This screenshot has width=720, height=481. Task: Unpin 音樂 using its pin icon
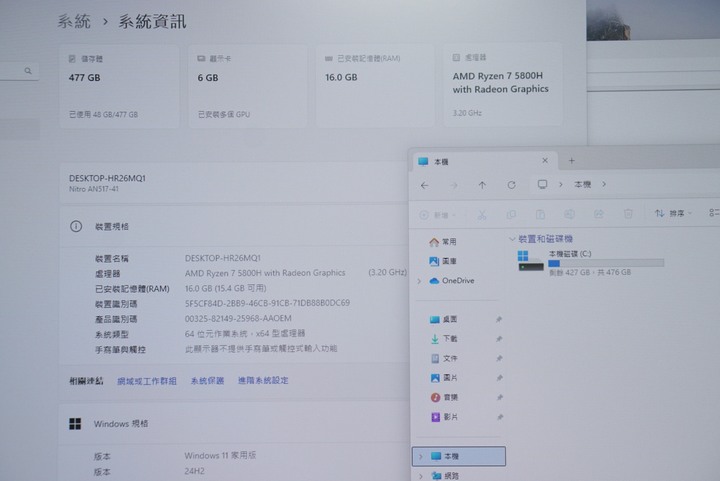point(500,397)
